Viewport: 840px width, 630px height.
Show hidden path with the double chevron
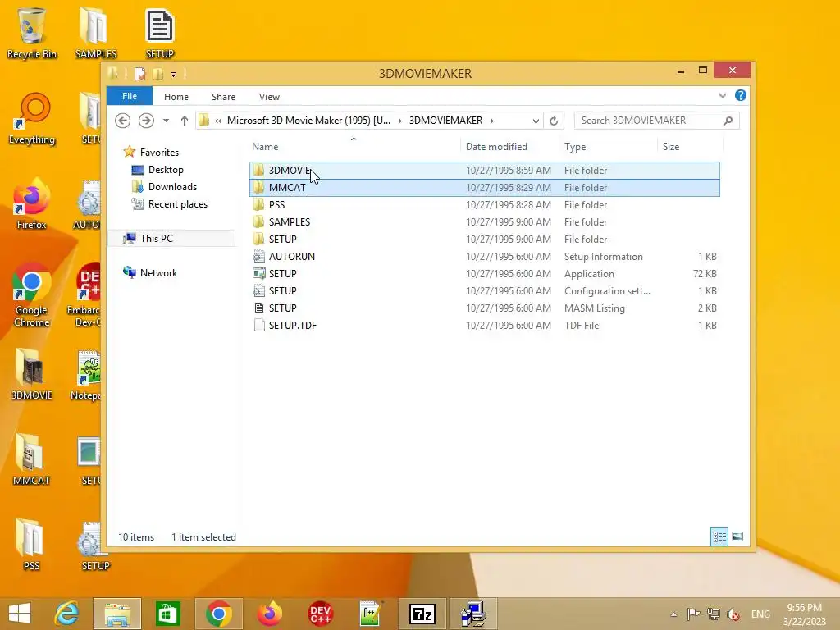pos(218,121)
